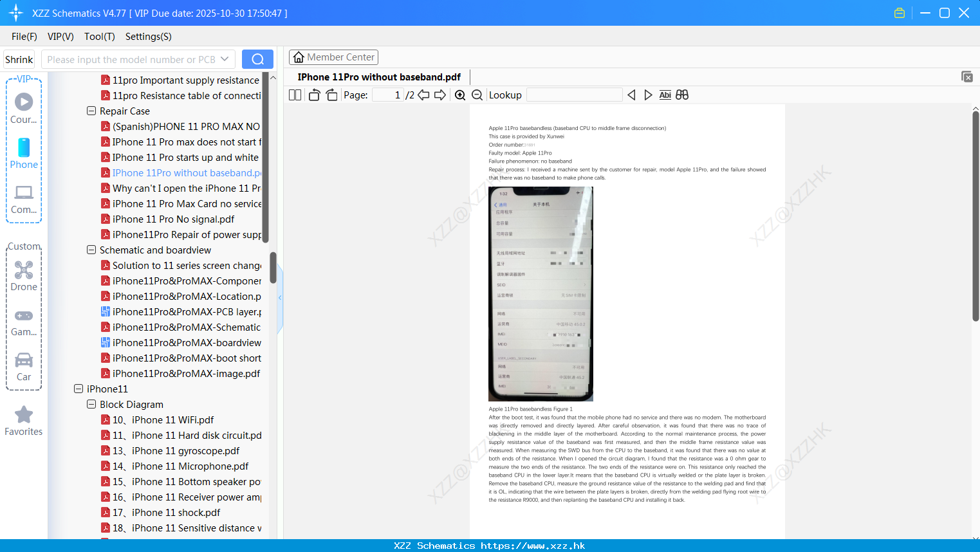This screenshot has width=980, height=552.
Task: Open IPhone 11 Pro starts up and white
Action: point(180,157)
